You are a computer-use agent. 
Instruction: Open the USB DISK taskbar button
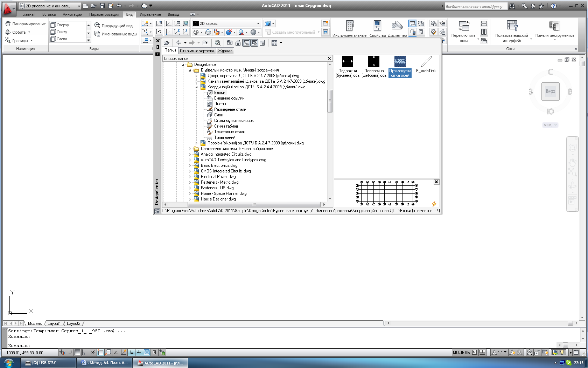(49, 363)
